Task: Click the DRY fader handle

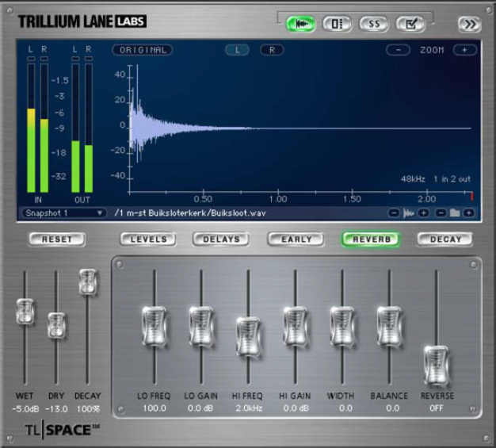Action: [56, 325]
